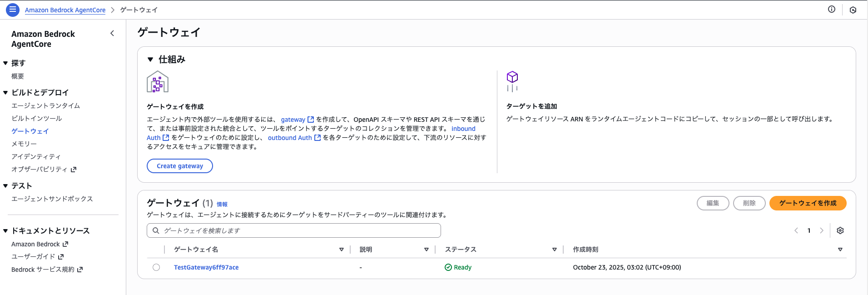Follow the inbound Auth link
The height and width of the screenshot is (295, 868).
coord(463,129)
